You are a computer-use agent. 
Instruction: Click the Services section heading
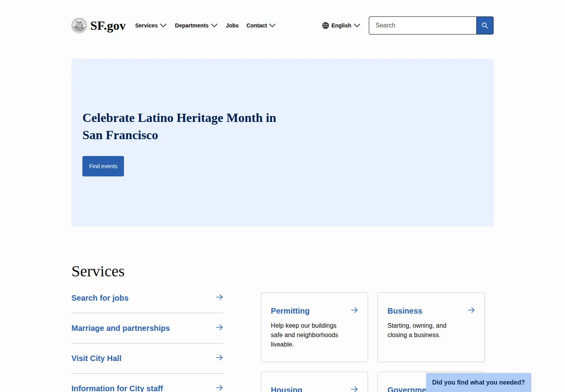click(98, 271)
